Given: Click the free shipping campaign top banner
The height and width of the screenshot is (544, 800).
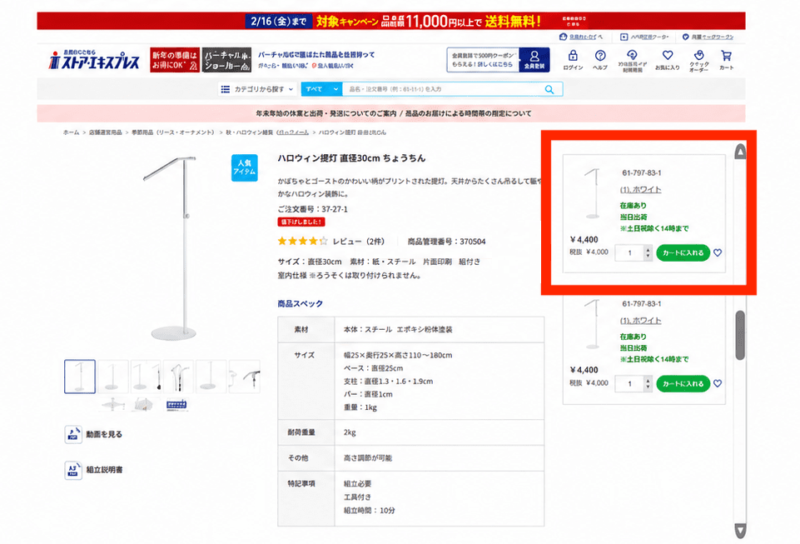Looking at the screenshot, I should click(x=391, y=21).
